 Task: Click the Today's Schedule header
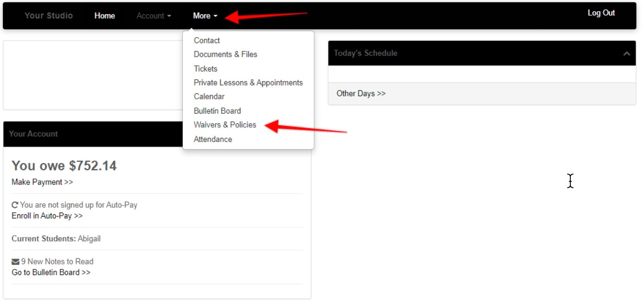pos(482,53)
